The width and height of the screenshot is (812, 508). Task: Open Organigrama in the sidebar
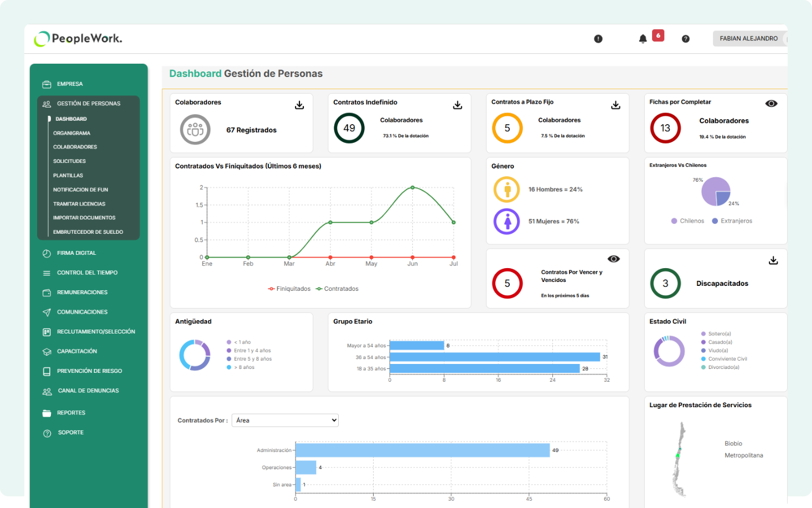[71, 134]
